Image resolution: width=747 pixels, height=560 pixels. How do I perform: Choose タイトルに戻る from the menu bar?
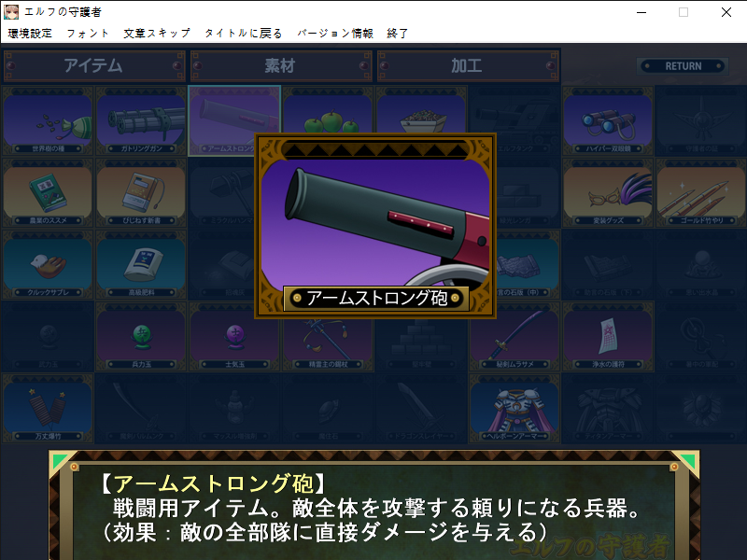coord(244,34)
